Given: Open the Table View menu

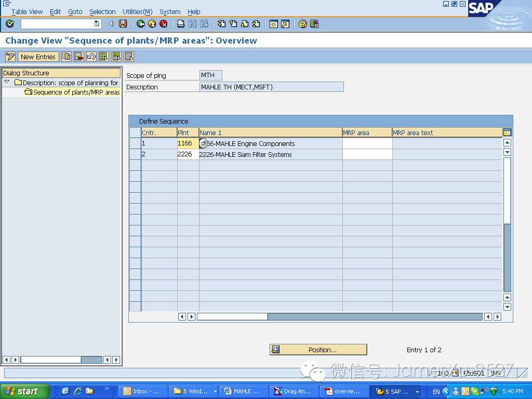Looking at the screenshot, I should pos(27,11).
